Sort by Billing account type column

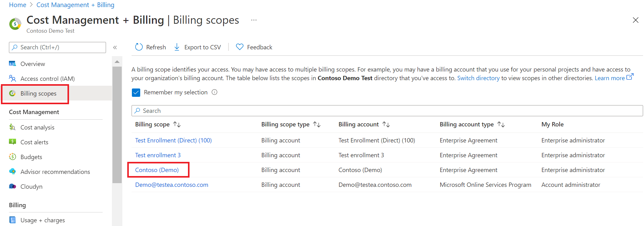[x=501, y=124]
